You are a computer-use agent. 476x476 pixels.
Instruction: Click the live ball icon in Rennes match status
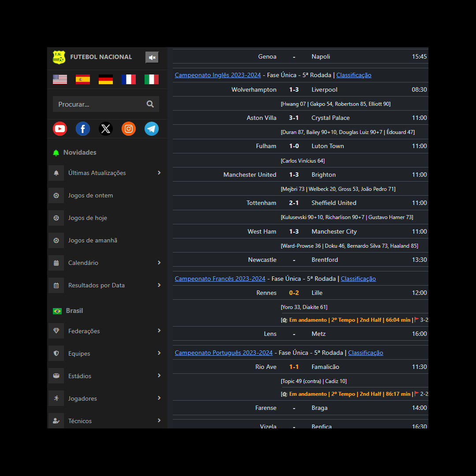click(x=284, y=320)
